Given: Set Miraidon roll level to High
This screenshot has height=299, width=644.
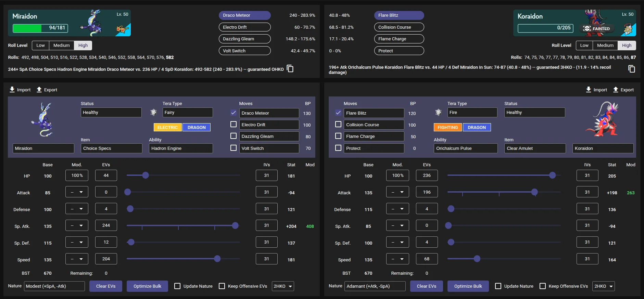Looking at the screenshot, I should (83, 45).
